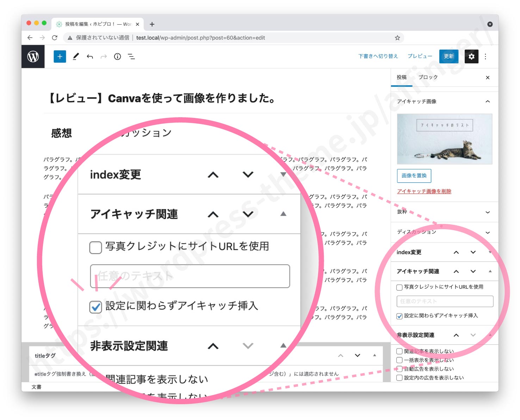The height and width of the screenshot is (420, 520).
Task: Move 非表示設定関連 panel up
Action: [456, 335]
